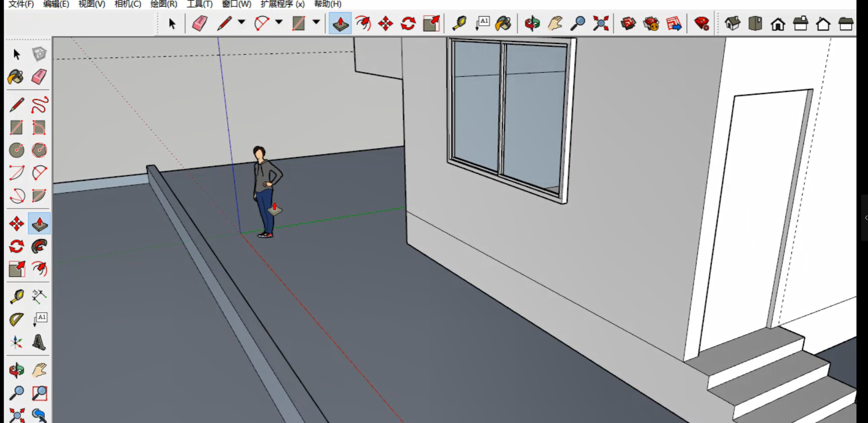The image size is (868, 423).
Task: Pick the Freehand drawing tool
Action: (39, 105)
